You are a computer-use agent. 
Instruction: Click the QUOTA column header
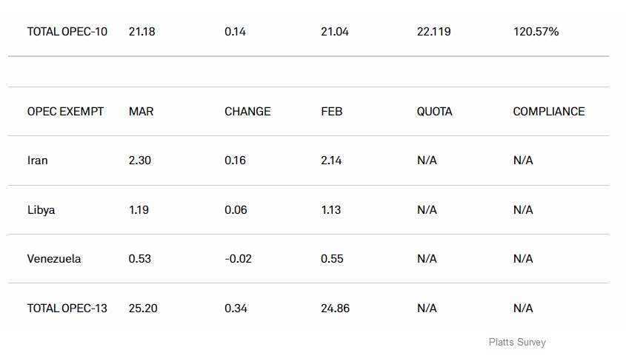point(435,111)
